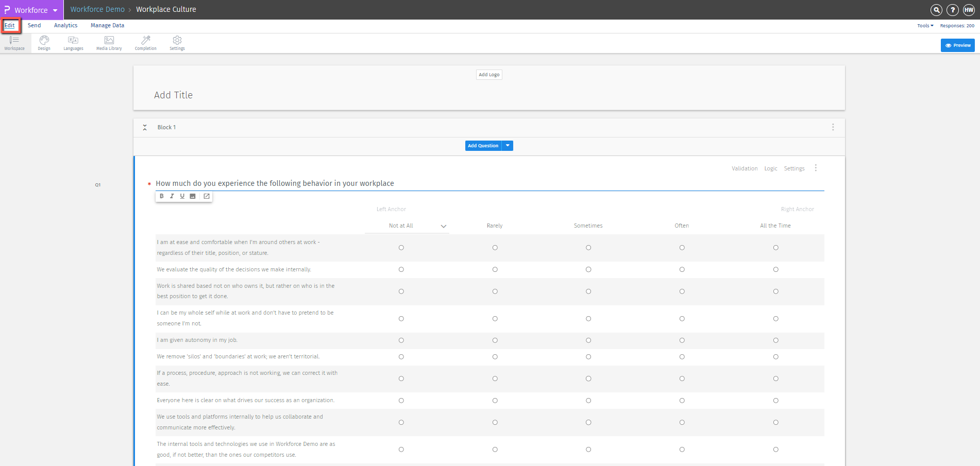
Task: Click the search magnifier icon
Action: coord(936,10)
